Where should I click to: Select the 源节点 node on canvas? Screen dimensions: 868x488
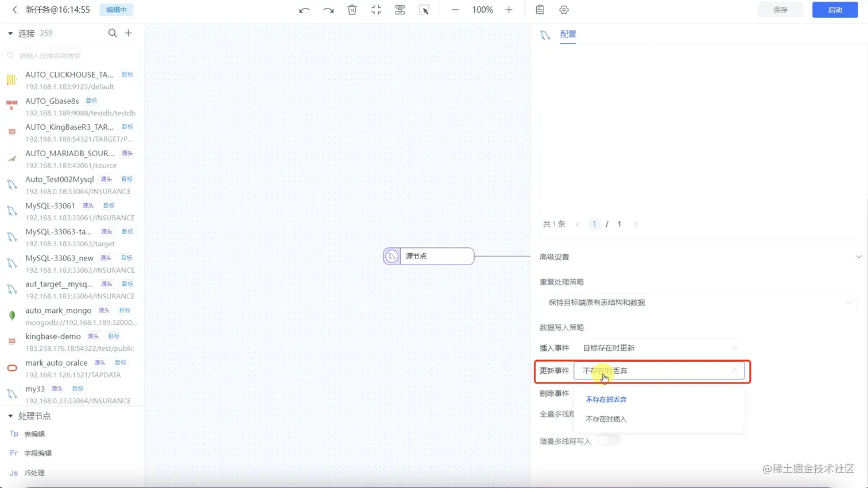pos(429,256)
